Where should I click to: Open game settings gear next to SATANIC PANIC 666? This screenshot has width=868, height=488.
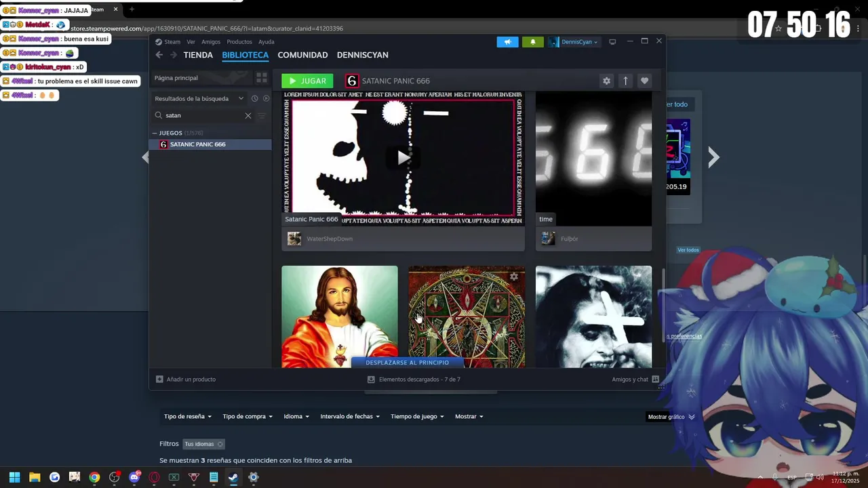pos(606,81)
